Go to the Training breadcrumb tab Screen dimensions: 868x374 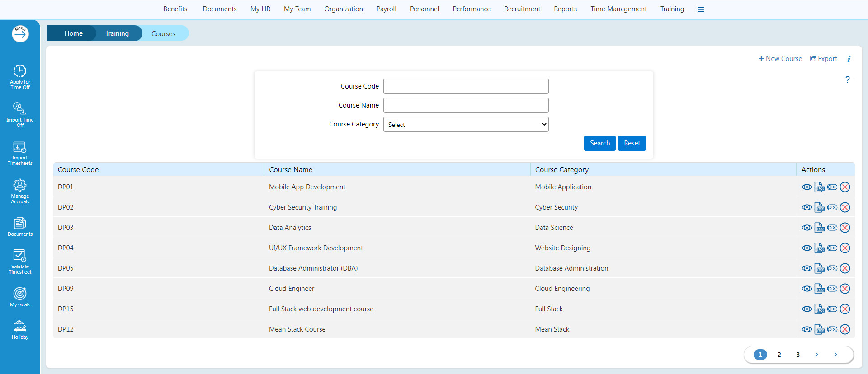pyautogui.click(x=117, y=33)
